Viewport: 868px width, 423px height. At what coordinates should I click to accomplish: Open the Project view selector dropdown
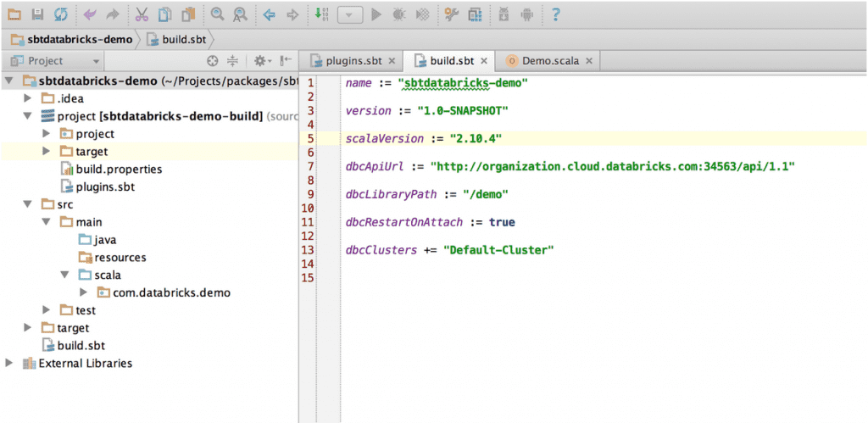(x=96, y=61)
